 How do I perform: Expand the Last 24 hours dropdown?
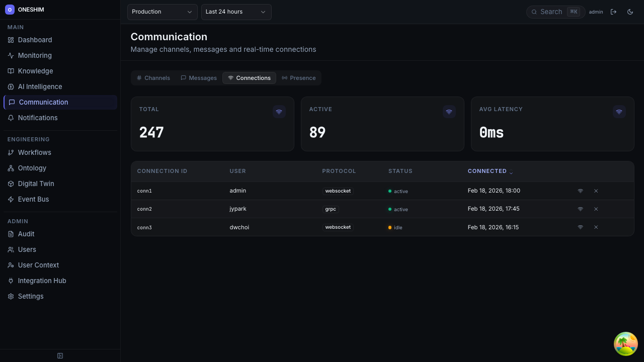click(236, 12)
